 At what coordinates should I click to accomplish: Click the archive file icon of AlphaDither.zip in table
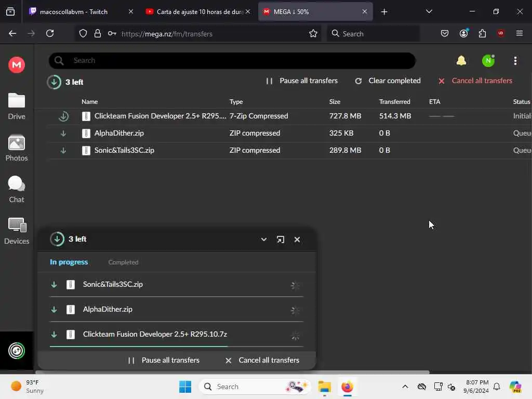(86, 134)
